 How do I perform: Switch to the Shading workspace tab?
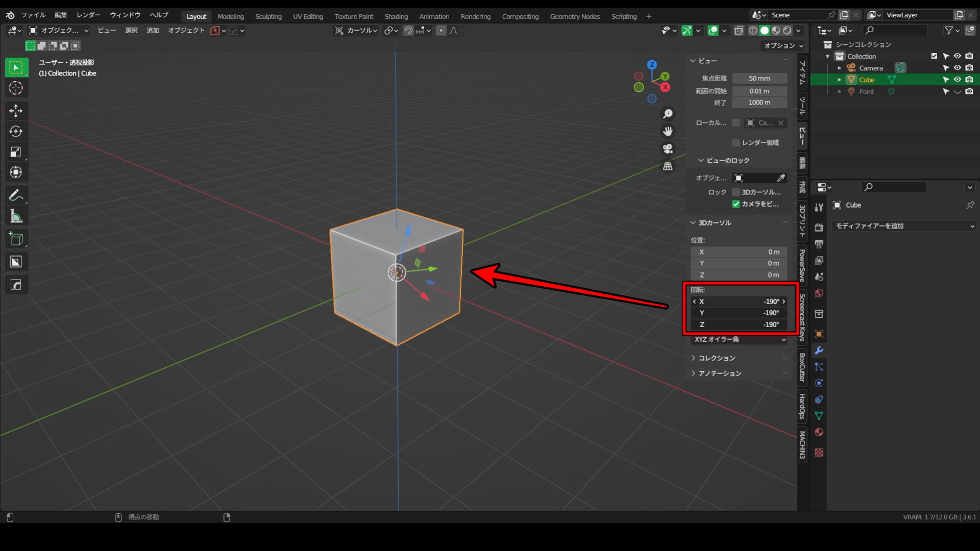[396, 16]
